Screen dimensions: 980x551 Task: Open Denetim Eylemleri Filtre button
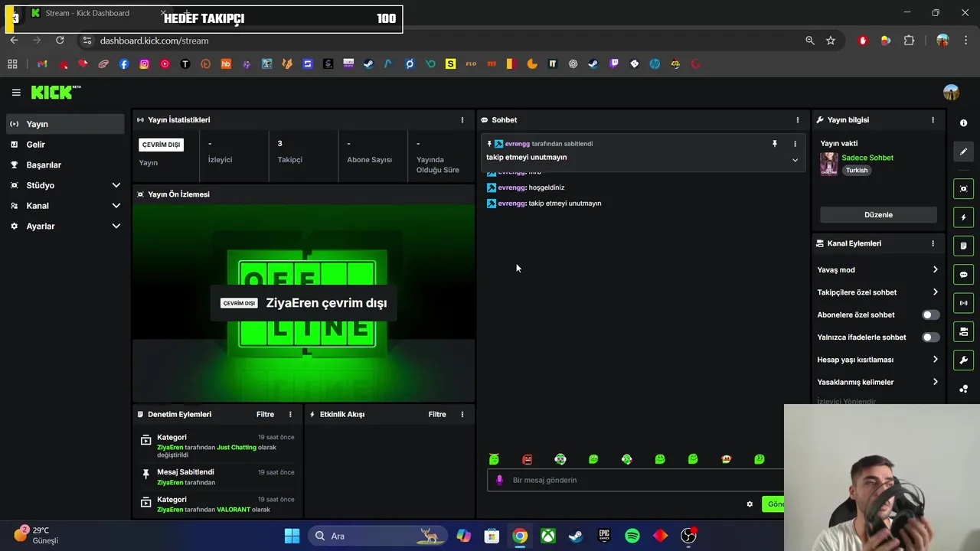coord(265,415)
